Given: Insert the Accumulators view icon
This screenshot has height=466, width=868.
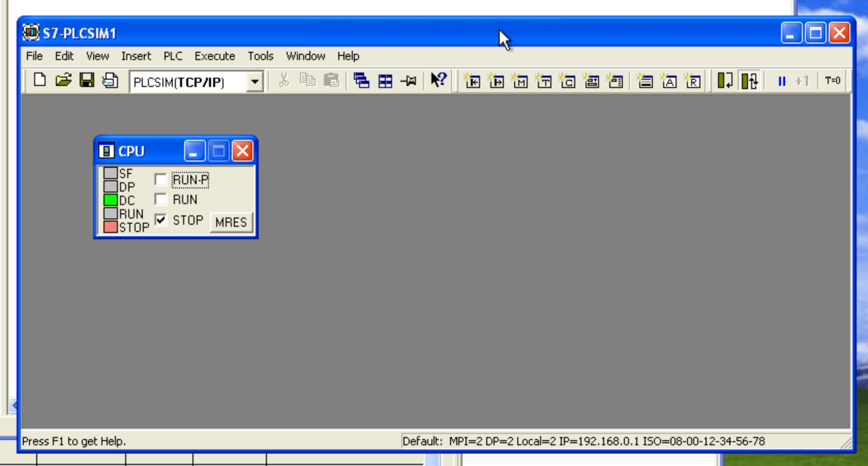Looking at the screenshot, I should click(x=668, y=81).
